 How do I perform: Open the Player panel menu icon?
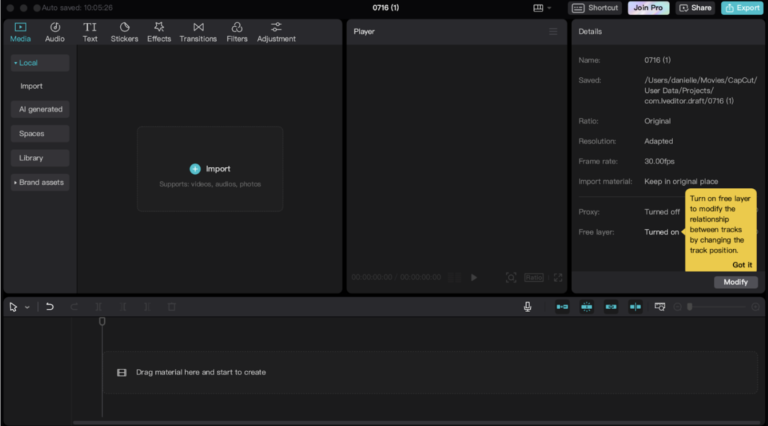pyautogui.click(x=553, y=31)
